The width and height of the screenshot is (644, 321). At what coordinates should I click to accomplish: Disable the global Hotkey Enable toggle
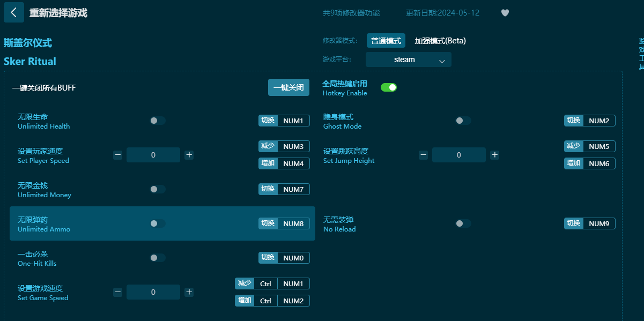(x=389, y=87)
